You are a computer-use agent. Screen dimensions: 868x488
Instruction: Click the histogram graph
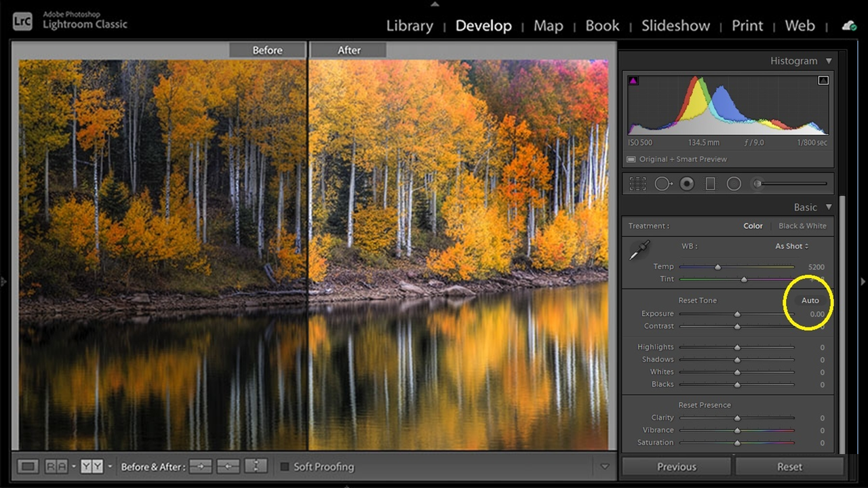[x=728, y=104]
